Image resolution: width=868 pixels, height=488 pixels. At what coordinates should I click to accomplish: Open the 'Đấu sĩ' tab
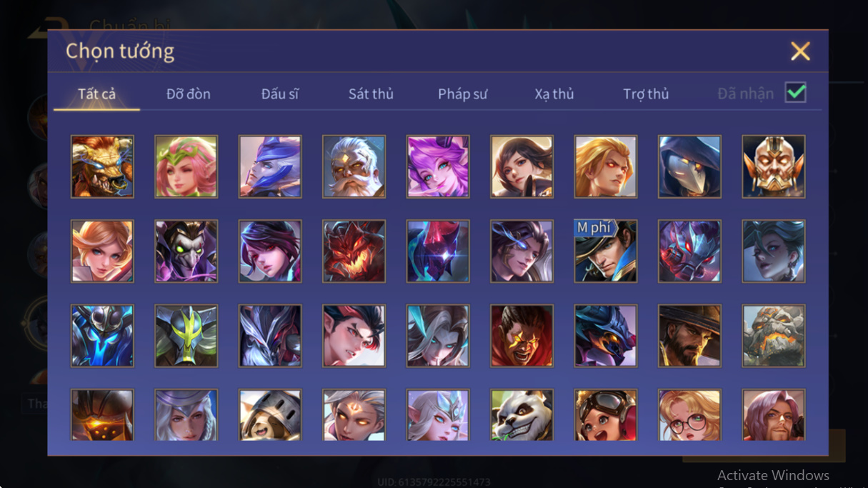279,94
